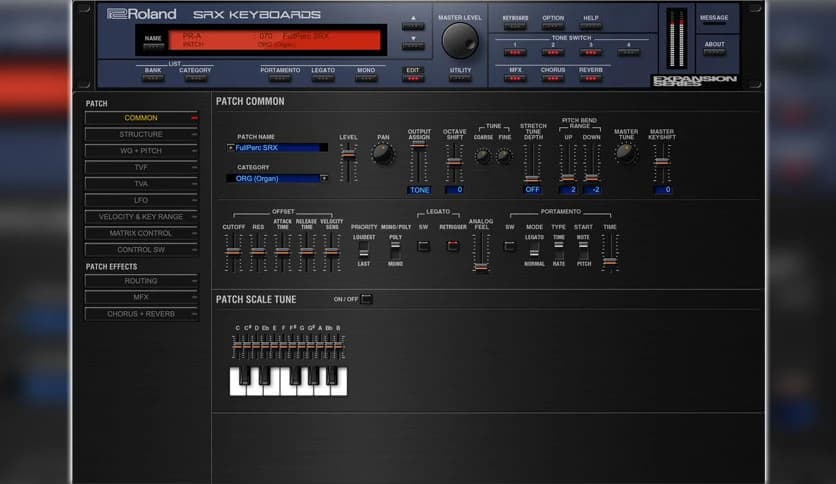Viewport: 836px width, 484px height.
Task: Open the ROUTING effects tab
Action: click(141, 281)
